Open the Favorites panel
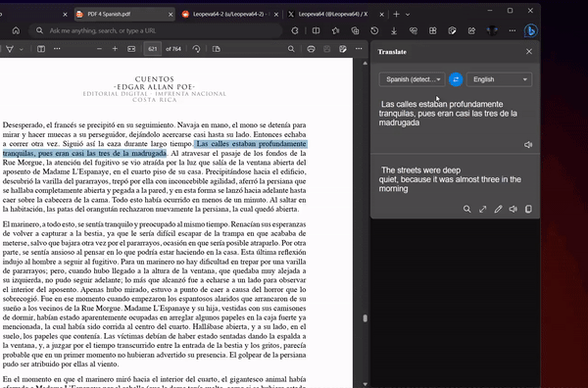This screenshot has height=388, width=588. coord(335,30)
